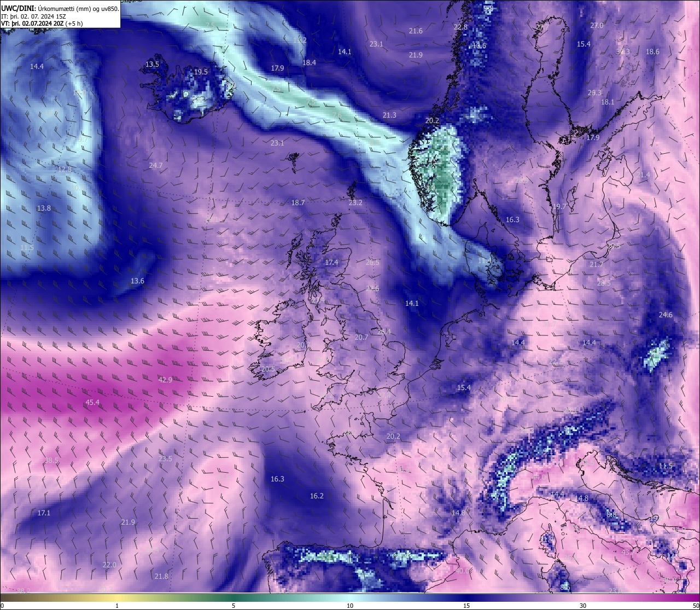Click the colour scale tick labelled 1

(x=117, y=606)
